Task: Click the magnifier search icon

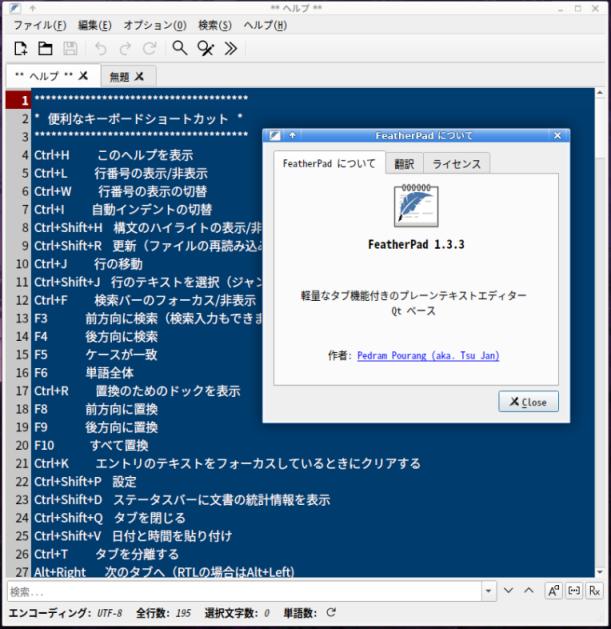Action: coord(180,48)
